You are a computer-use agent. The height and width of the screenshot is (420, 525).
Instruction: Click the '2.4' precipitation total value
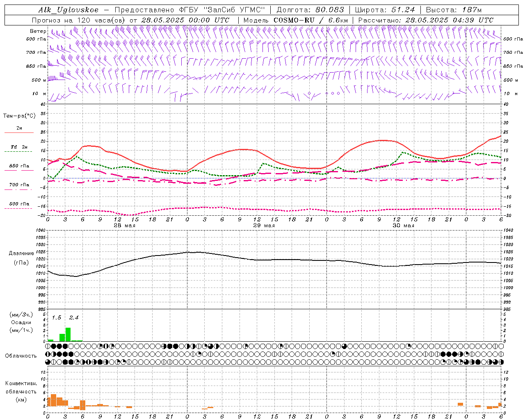pos(73,317)
